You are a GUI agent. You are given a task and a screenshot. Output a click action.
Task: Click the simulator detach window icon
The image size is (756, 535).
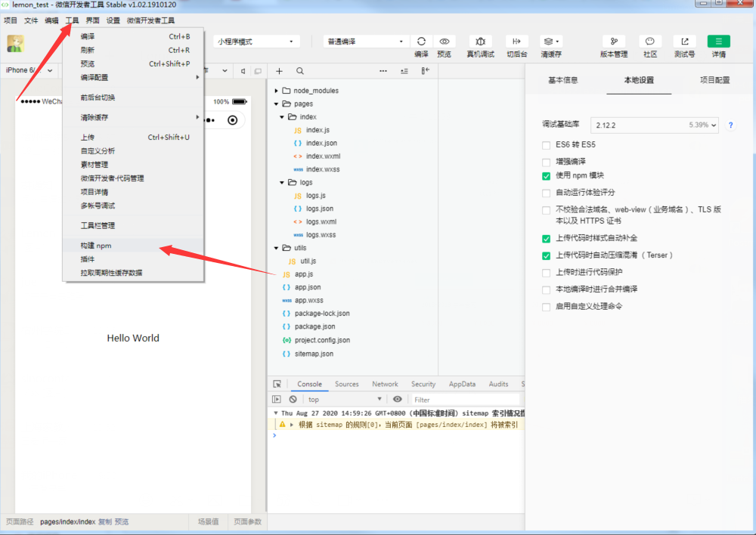pos(258,71)
